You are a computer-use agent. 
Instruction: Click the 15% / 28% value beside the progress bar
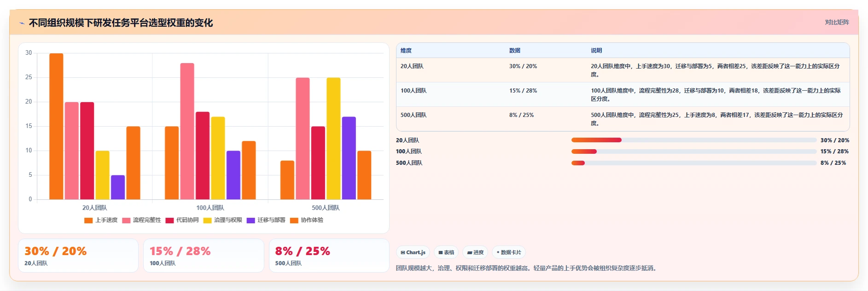pos(834,151)
